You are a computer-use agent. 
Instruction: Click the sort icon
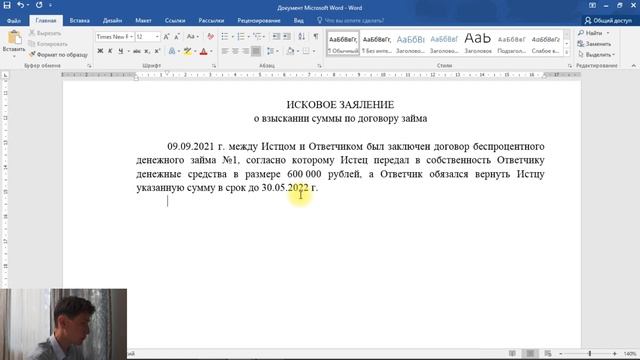[x=302, y=37]
